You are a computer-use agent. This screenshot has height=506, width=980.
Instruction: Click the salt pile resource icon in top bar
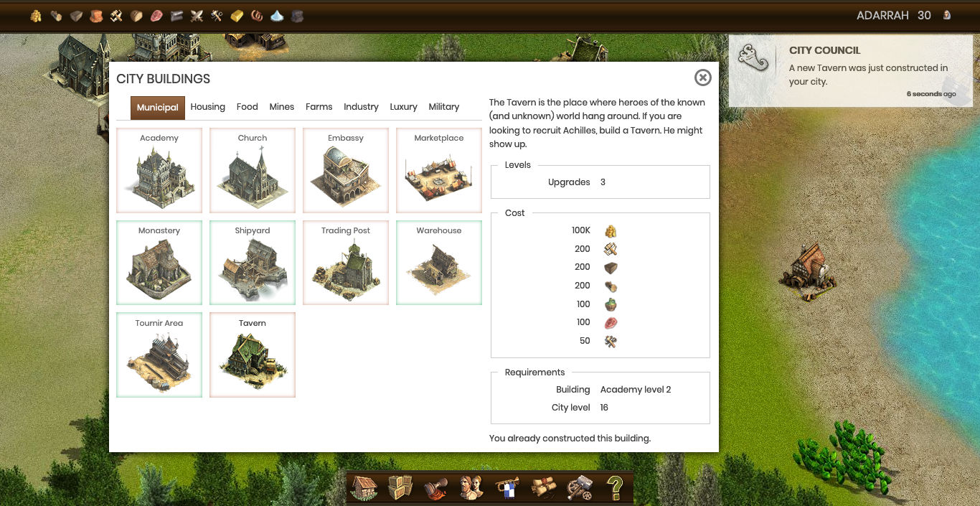click(277, 16)
